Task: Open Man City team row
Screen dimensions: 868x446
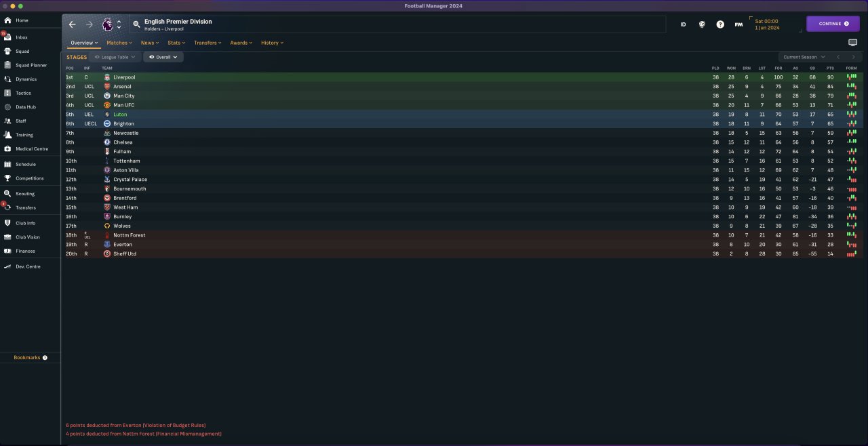Action: 462,96
